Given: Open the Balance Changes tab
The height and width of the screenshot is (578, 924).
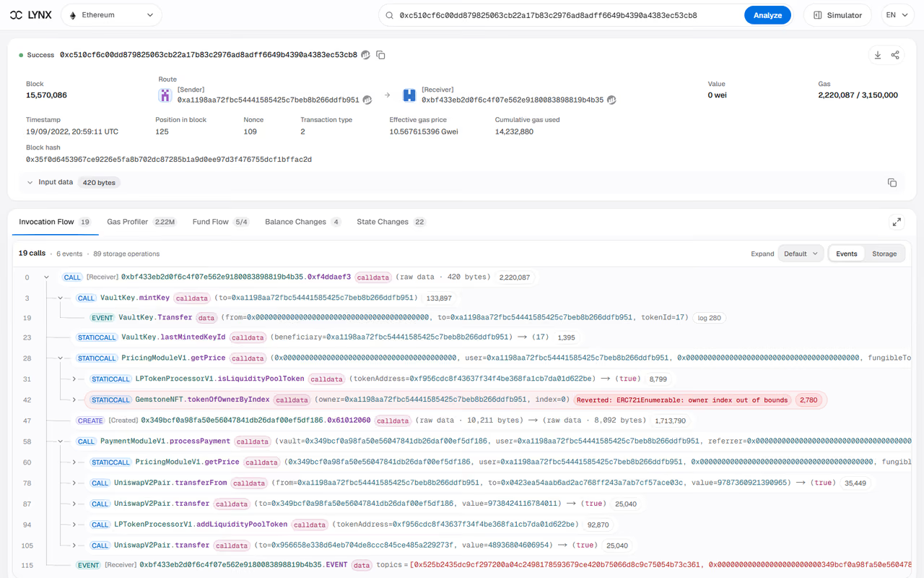Looking at the screenshot, I should click(303, 222).
